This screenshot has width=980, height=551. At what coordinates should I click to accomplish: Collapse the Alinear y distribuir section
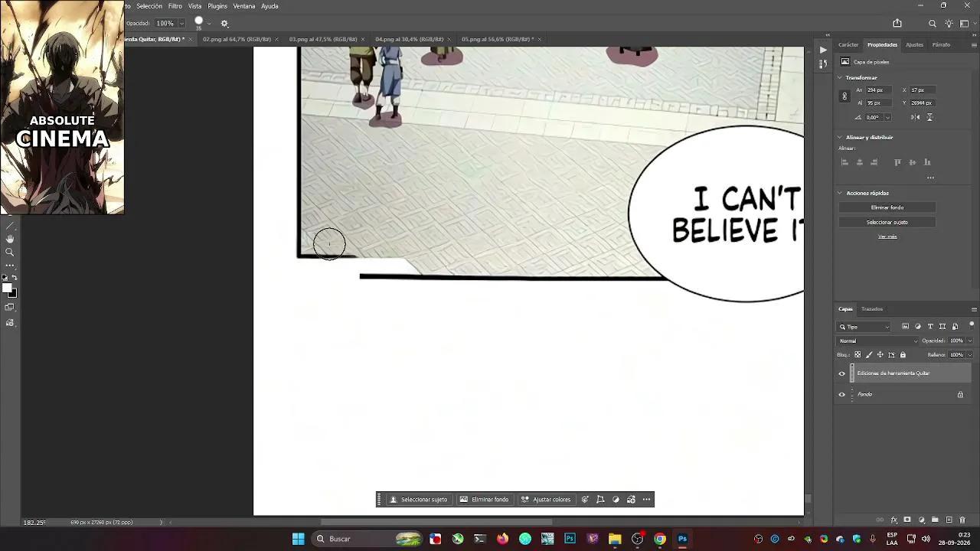click(x=840, y=138)
